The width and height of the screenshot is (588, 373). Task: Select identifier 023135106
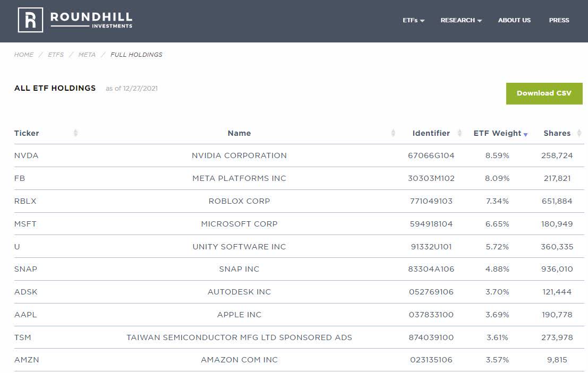pyautogui.click(x=431, y=360)
